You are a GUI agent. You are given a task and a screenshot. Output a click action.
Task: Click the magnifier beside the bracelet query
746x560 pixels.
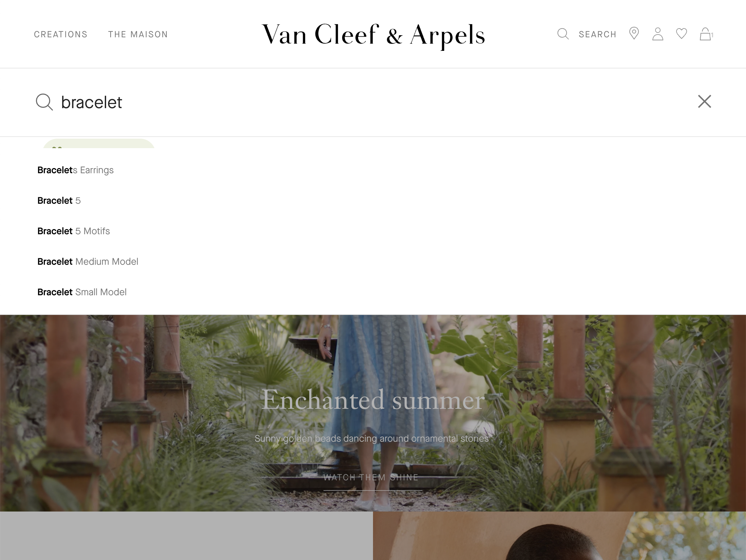coord(44,102)
